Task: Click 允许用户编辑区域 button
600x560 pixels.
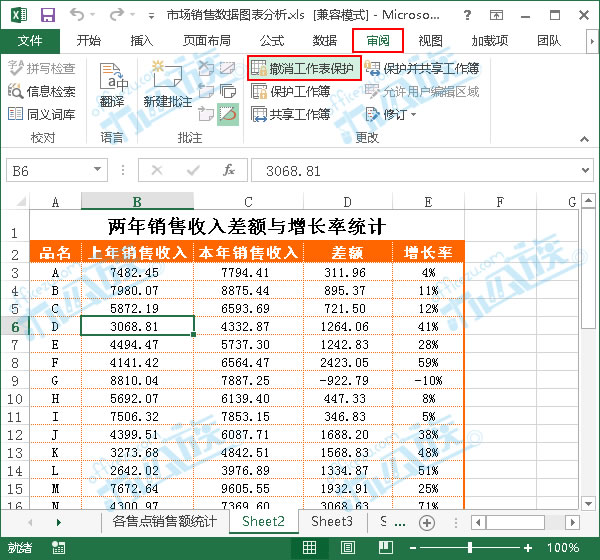Action: pyautogui.click(x=422, y=91)
